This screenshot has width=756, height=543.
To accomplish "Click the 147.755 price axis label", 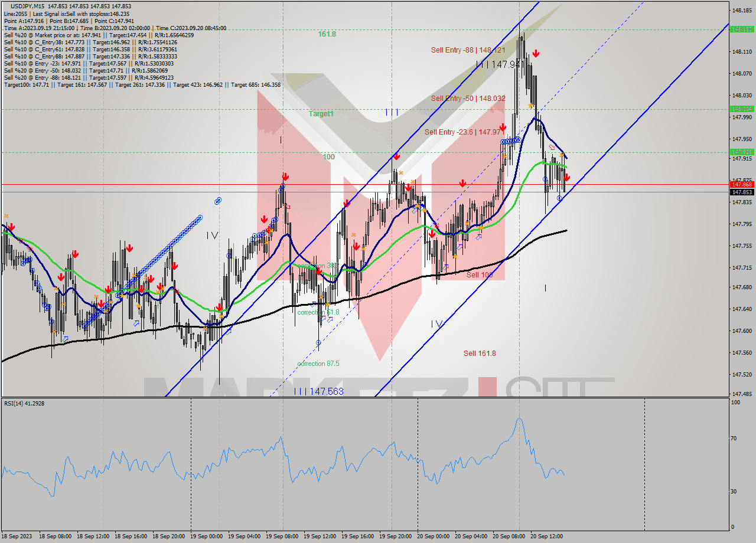I will [x=742, y=246].
